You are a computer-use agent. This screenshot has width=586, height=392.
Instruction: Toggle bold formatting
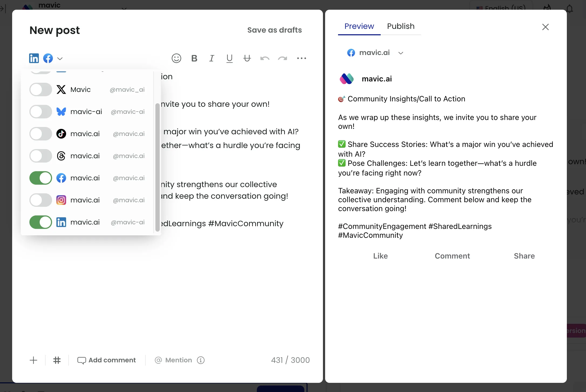(194, 58)
